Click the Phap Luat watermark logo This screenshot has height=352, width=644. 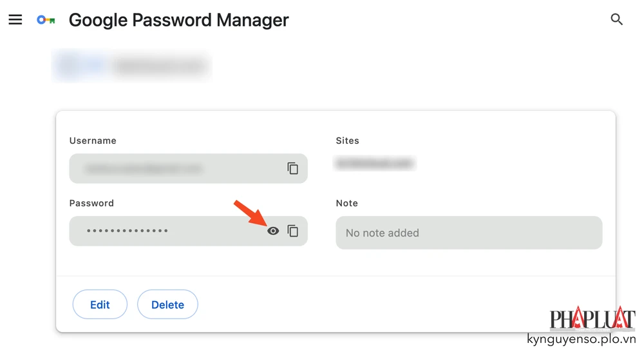pyautogui.click(x=592, y=319)
